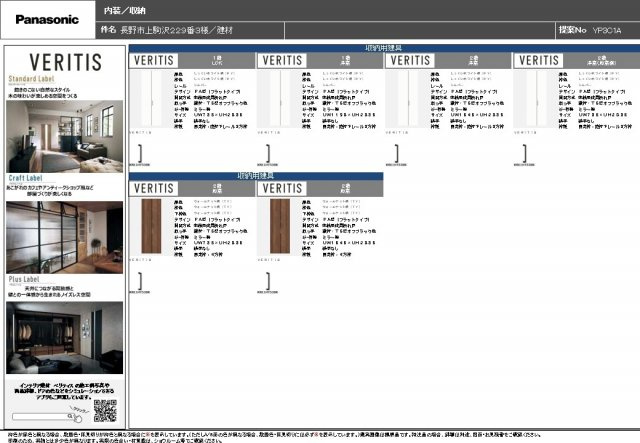This screenshot has height=443, width=640.
Task: Click the first brown wood door image
Action: 146,228
